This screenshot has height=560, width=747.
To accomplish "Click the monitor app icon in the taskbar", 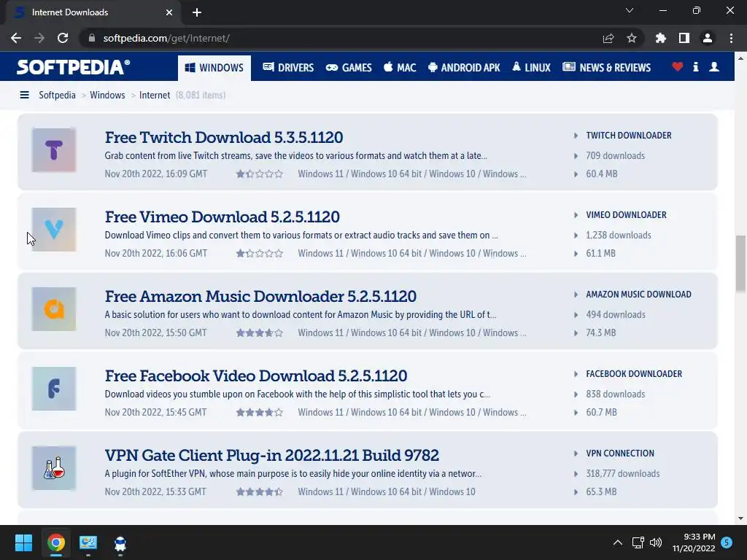I will click(x=88, y=542).
